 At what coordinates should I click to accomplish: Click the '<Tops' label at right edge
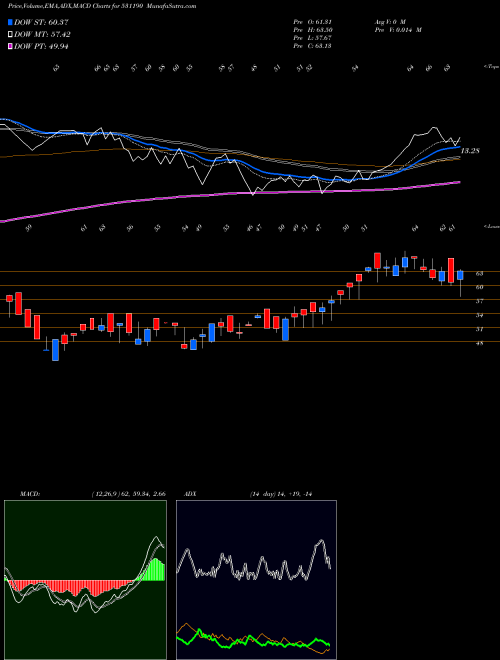click(x=491, y=67)
